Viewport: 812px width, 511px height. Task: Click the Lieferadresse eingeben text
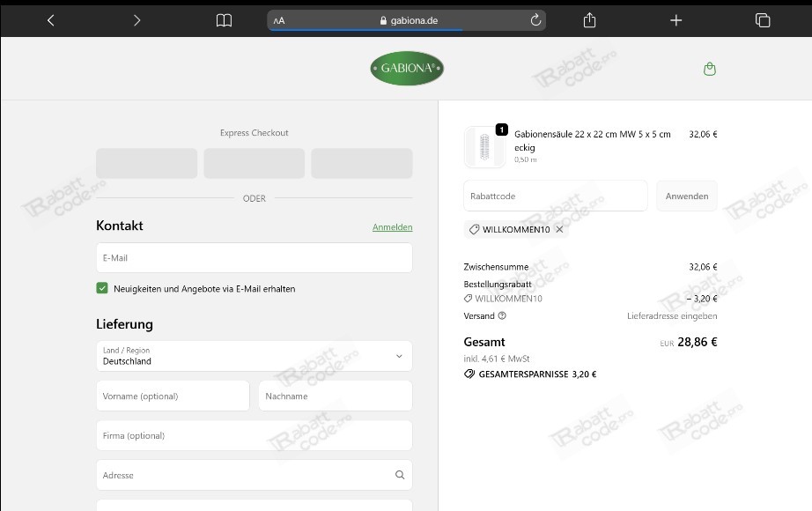672,315
